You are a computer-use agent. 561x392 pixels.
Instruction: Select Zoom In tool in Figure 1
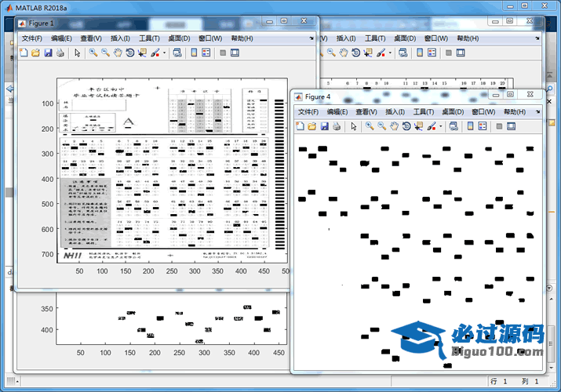click(x=93, y=53)
